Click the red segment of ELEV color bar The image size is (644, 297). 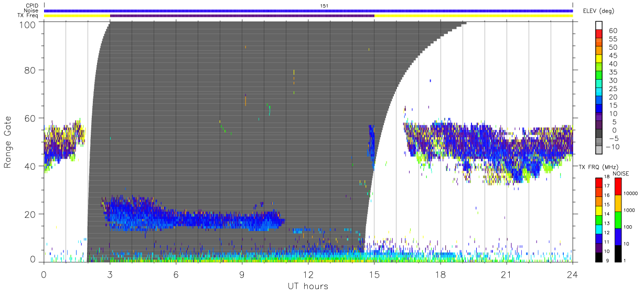pyautogui.click(x=598, y=34)
